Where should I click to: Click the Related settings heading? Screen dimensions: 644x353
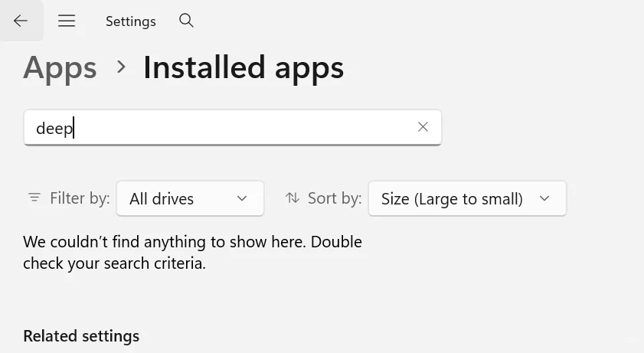click(x=81, y=336)
